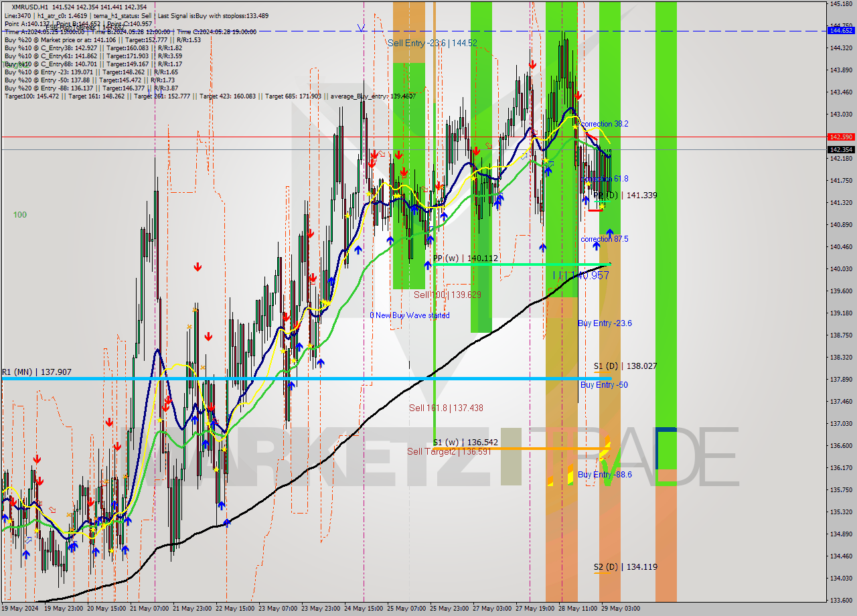Click the 'Line:3470' indicator info line
The height and width of the screenshot is (616, 857).
tap(137, 15)
